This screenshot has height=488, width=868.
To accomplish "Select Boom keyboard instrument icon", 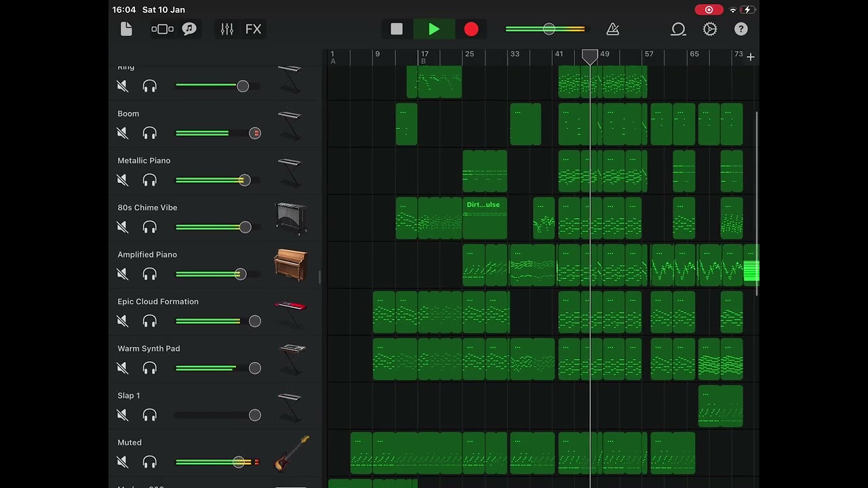I will click(290, 125).
